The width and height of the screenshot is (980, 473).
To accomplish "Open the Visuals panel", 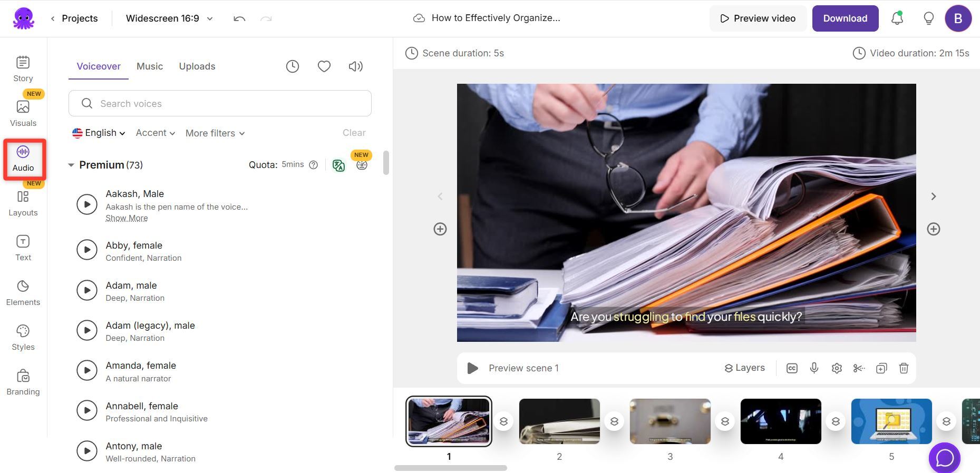I will click(23, 113).
